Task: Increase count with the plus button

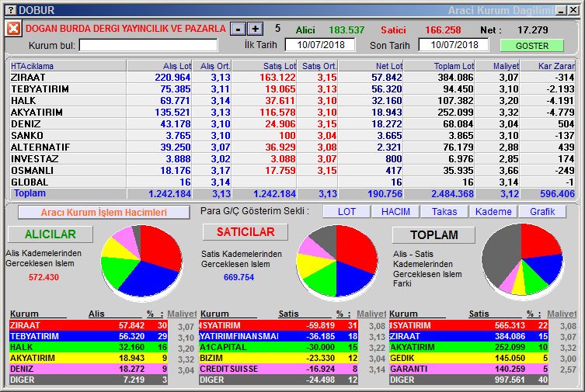Action: click(x=255, y=29)
